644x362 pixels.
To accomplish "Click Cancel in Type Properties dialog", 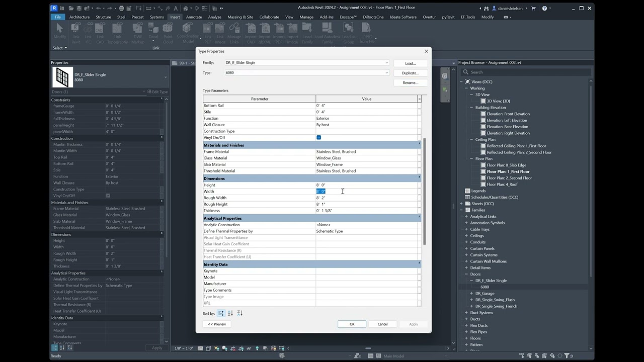I will click(382, 324).
